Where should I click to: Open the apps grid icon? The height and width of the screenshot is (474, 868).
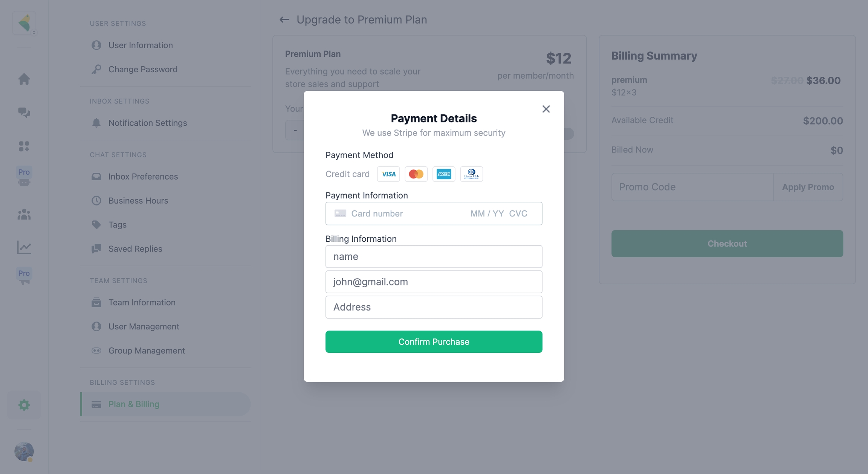pyautogui.click(x=24, y=146)
